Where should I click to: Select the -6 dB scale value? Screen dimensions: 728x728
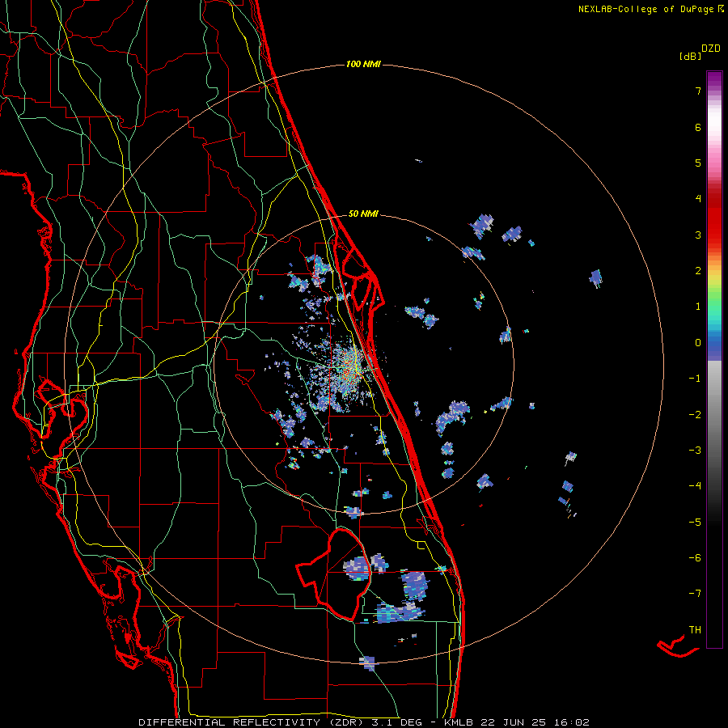[x=695, y=558]
